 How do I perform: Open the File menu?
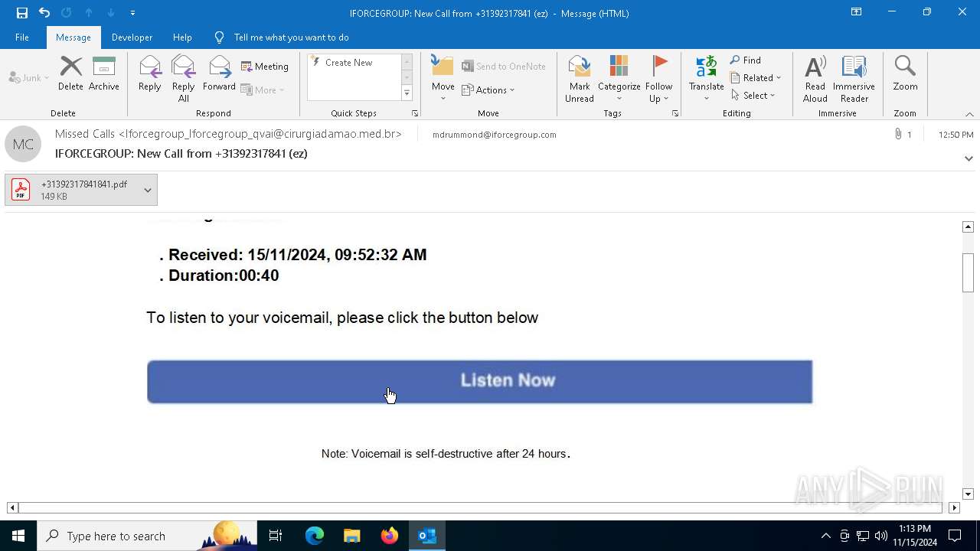point(22,37)
